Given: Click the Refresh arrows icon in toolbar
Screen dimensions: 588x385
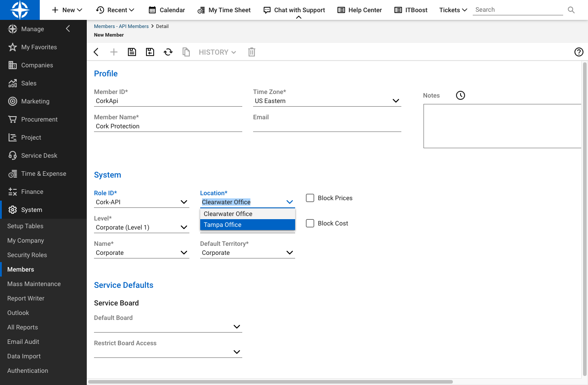Looking at the screenshot, I should click(168, 52).
